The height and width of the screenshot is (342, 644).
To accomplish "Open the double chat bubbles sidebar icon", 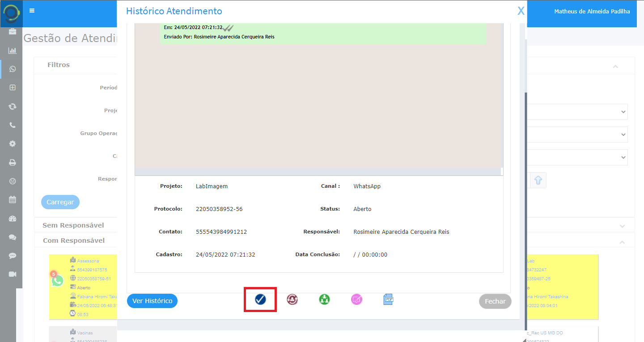I will [x=13, y=237].
